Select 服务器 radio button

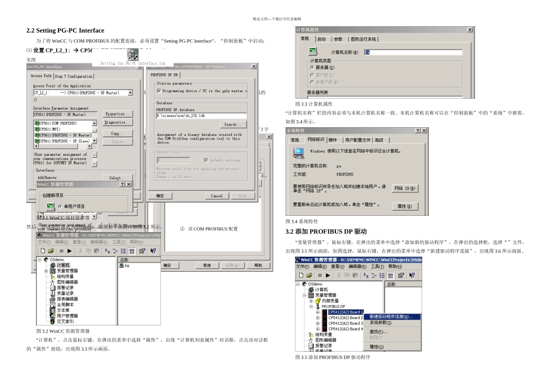click(x=311, y=68)
